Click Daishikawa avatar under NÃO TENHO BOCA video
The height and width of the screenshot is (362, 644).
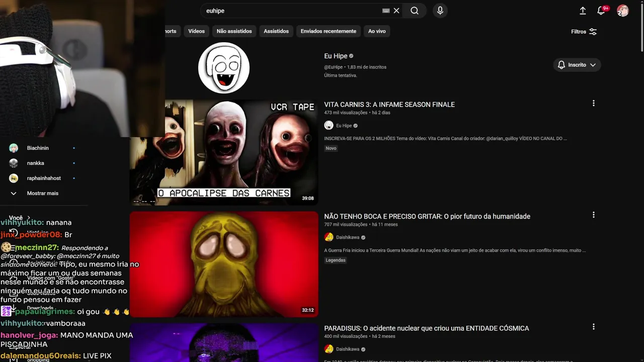pos(329,237)
